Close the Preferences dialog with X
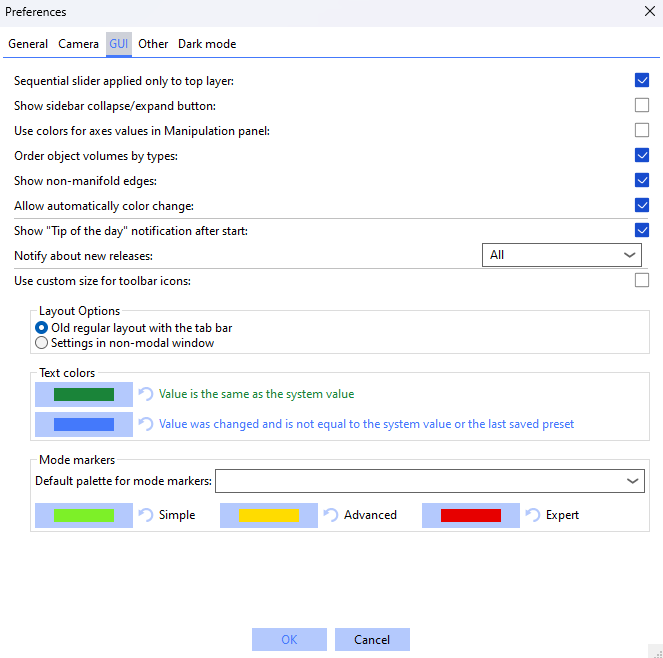 649,12
